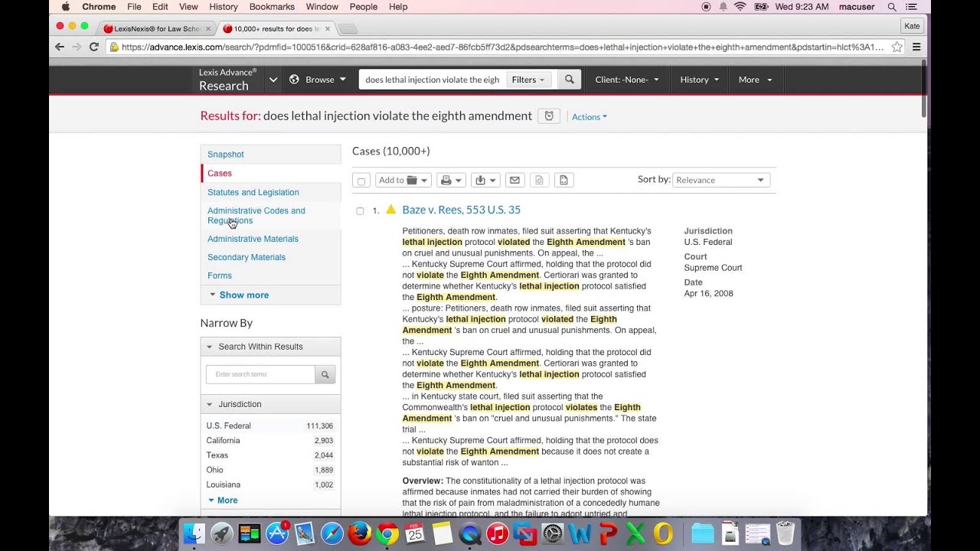Screen dimensions: 980x551
Task: Open the App Store from the Dock
Action: (277, 533)
